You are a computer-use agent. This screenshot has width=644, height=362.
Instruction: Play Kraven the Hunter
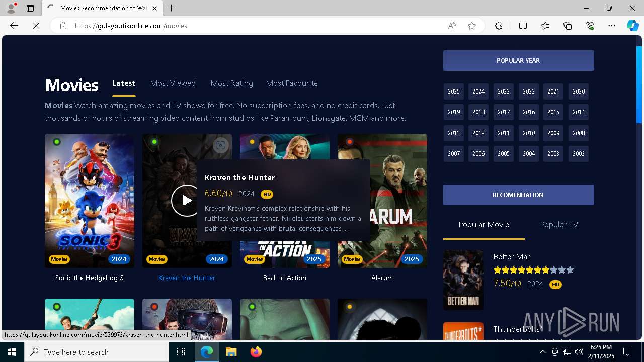(186, 200)
